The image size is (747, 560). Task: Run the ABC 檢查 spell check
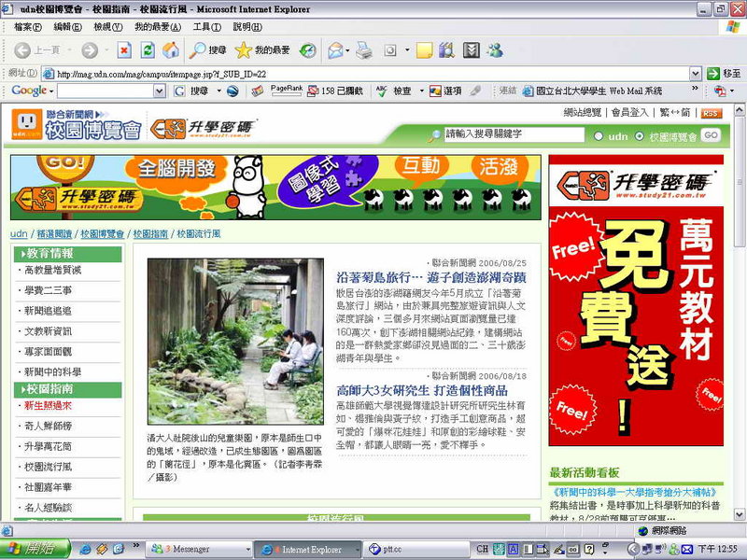393,91
